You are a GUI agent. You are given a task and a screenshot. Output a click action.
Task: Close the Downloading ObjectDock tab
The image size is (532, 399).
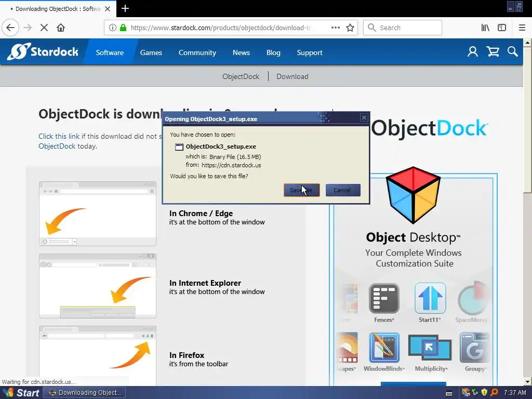click(x=108, y=9)
